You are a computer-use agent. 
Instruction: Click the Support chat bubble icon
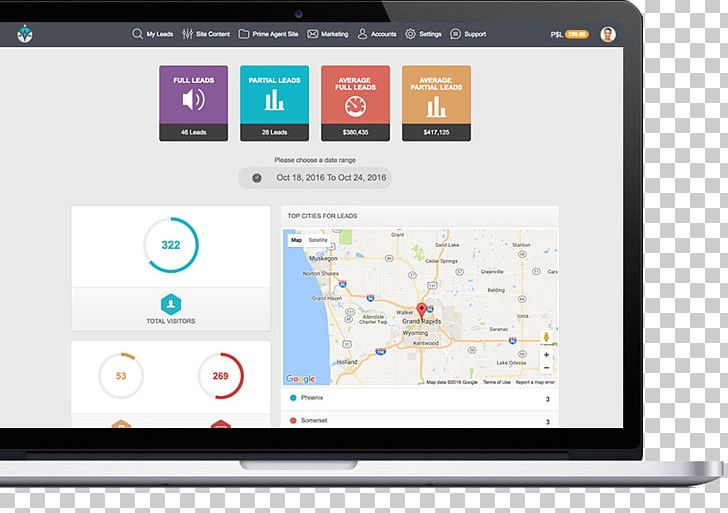point(455,34)
